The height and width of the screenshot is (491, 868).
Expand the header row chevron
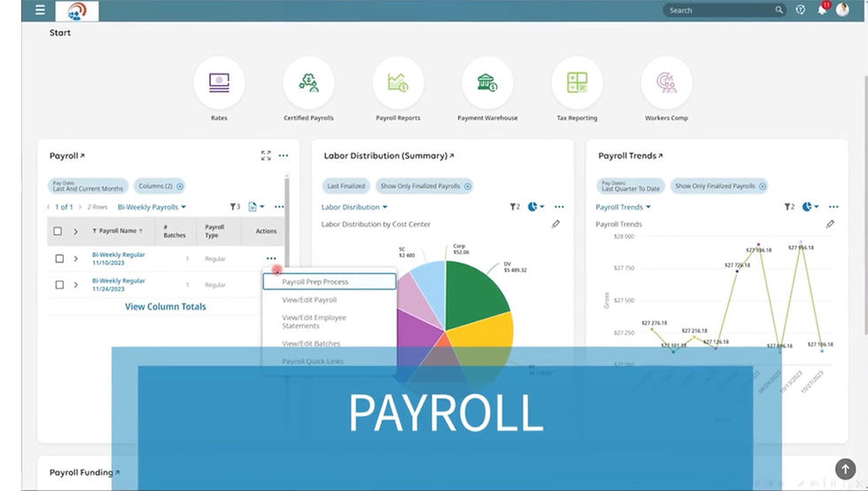75,231
